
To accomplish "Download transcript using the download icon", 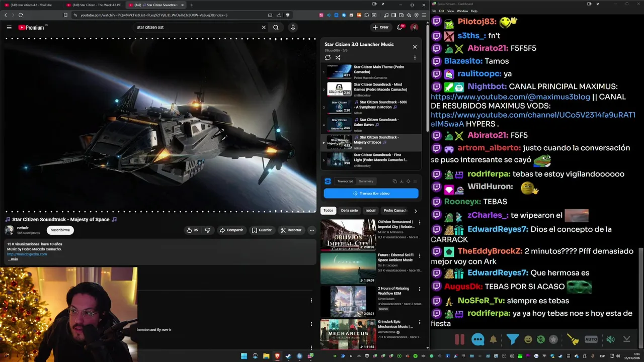I will [401, 181].
